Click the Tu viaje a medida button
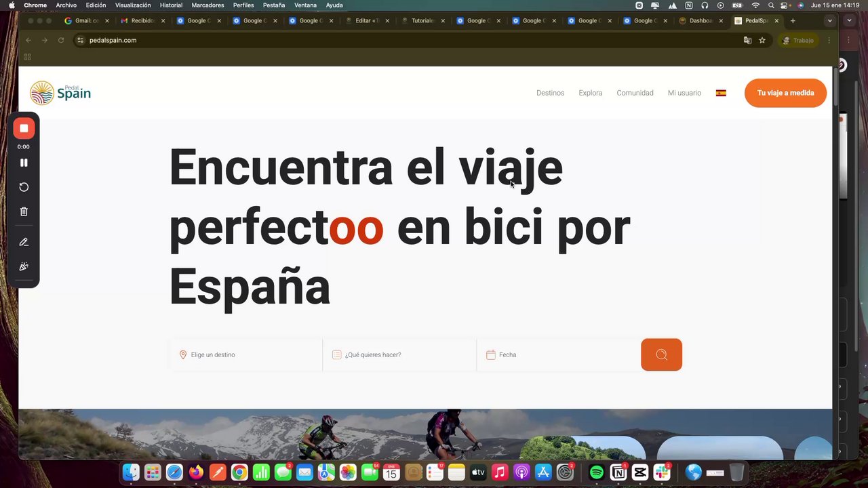This screenshot has width=868, height=488. click(x=785, y=93)
